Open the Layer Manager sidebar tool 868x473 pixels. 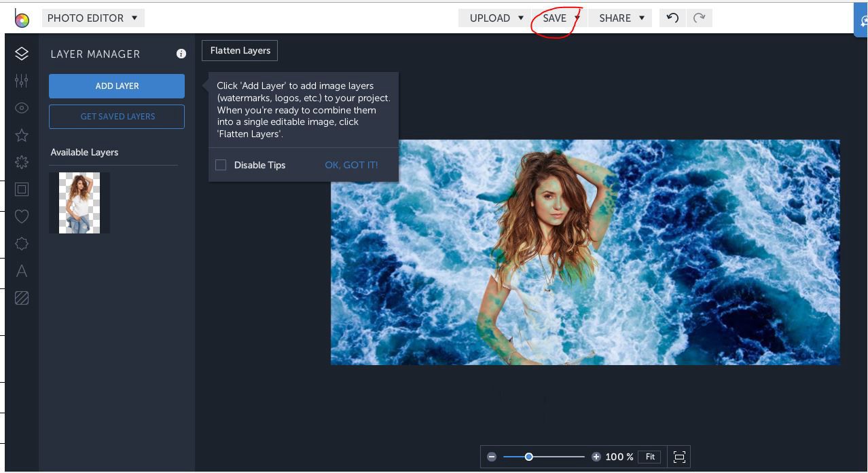pos(22,54)
